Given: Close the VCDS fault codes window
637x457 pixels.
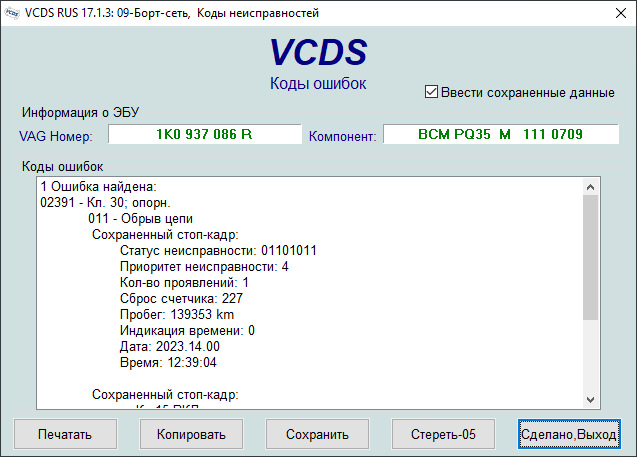Looking at the screenshot, I should click(x=620, y=13).
